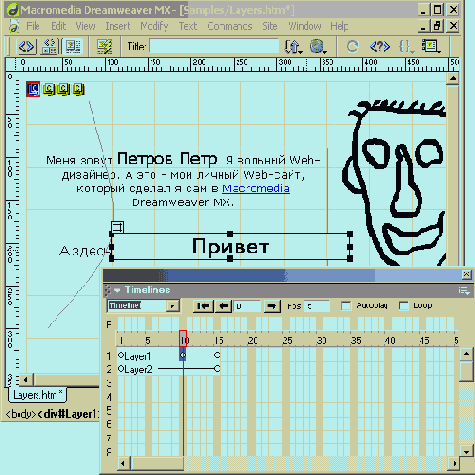
Task: Open the Reference icon in the toolbar
Action: [380, 46]
